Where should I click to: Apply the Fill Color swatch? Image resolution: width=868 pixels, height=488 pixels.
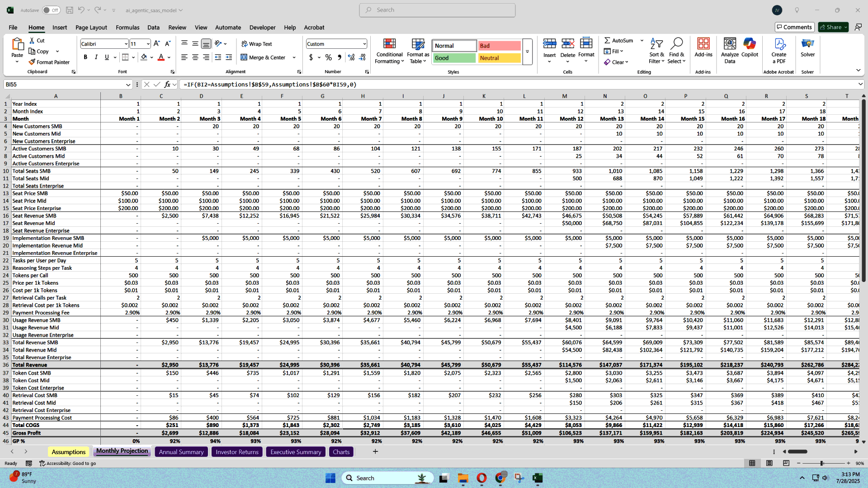(144, 57)
